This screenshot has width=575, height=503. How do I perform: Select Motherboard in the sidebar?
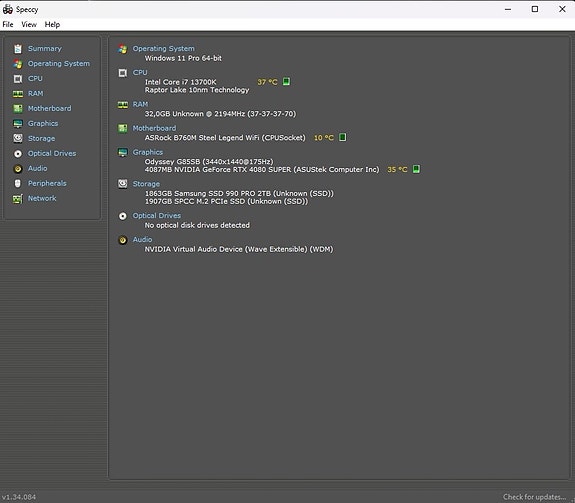click(50, 109)
